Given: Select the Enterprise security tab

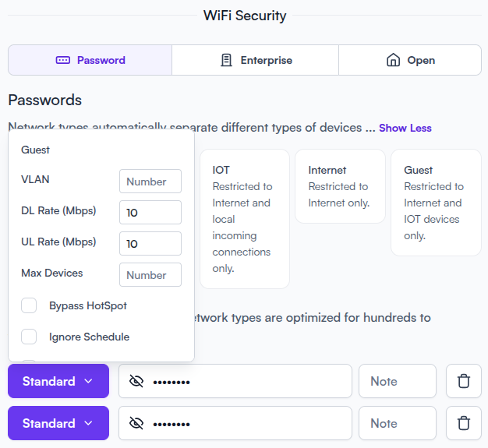Looking at the screenshot, I should [x=256, y=60].
